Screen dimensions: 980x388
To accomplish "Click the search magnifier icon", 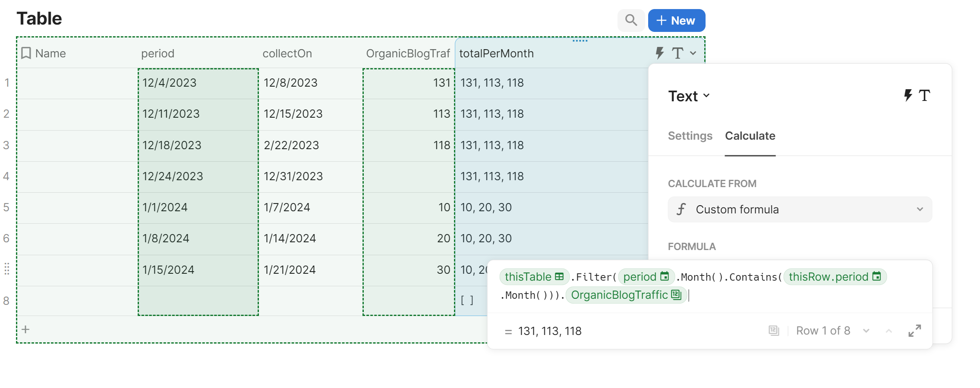I will 631,20.
